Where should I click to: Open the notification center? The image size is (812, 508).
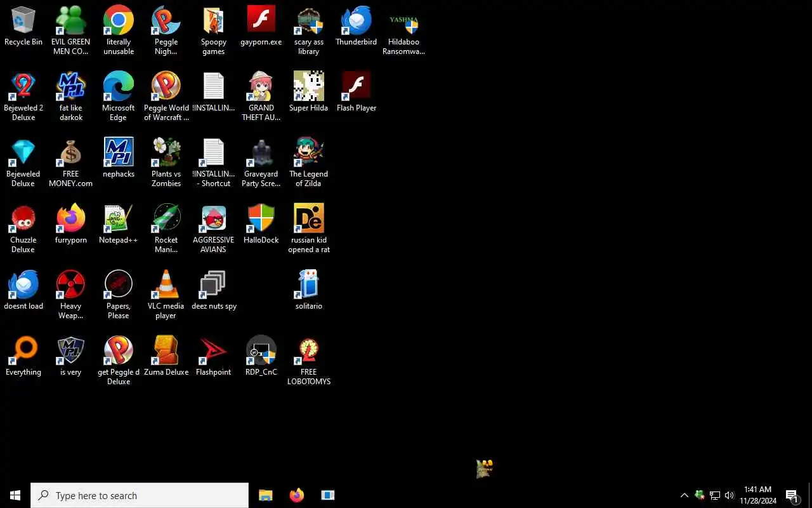(x=792, y=495)
